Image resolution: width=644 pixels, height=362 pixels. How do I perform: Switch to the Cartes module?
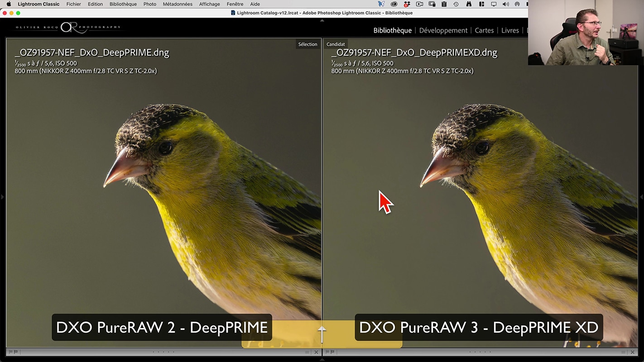coord(484,30)
